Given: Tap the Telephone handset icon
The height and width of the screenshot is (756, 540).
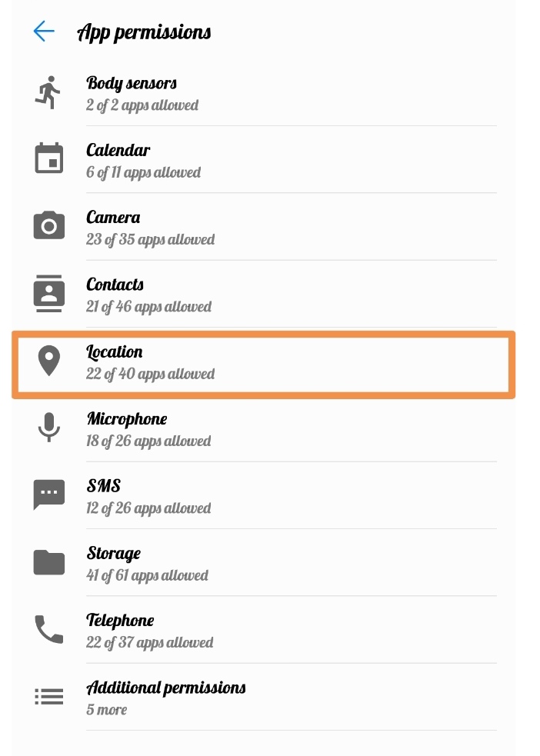Looking at the screenshot, I should 48,629.
